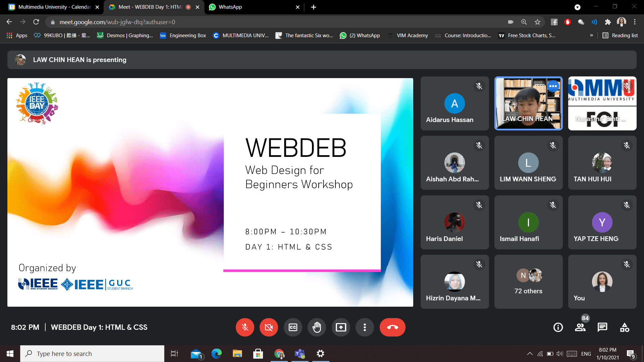Open the Desmos Graphing bookmark
The width and height of the screenshot is (644, 362).
click(125, 35)
